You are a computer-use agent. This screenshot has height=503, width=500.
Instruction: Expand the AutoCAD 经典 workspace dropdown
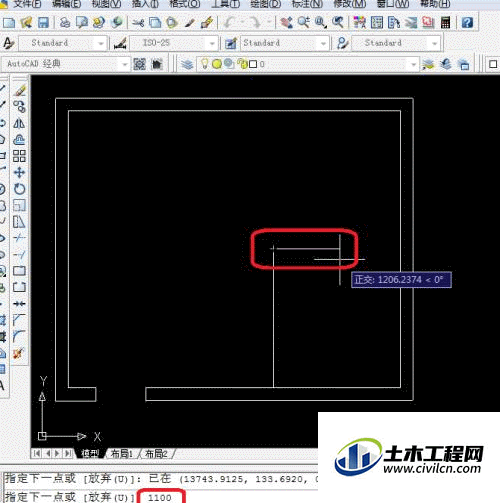pos(125,64)
